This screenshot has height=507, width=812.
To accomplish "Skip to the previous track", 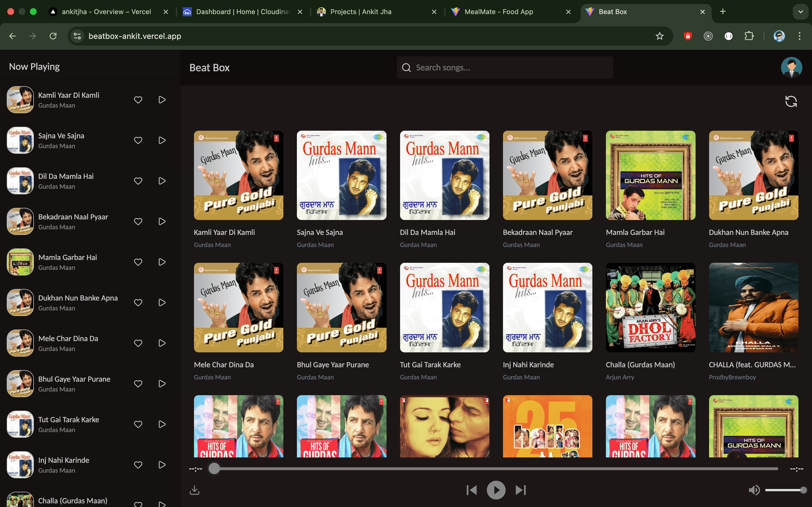I will (x=471, y=490).
